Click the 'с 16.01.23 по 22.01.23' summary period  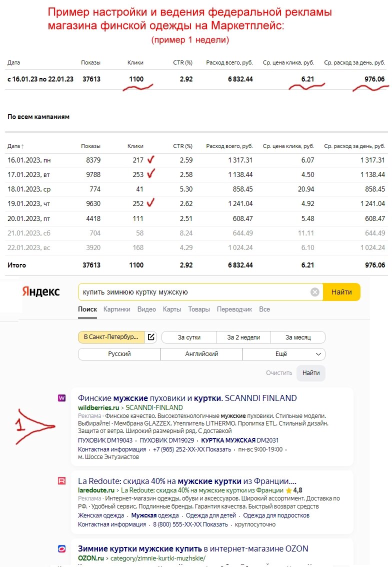pyautogui.click(x=40, y=79)
